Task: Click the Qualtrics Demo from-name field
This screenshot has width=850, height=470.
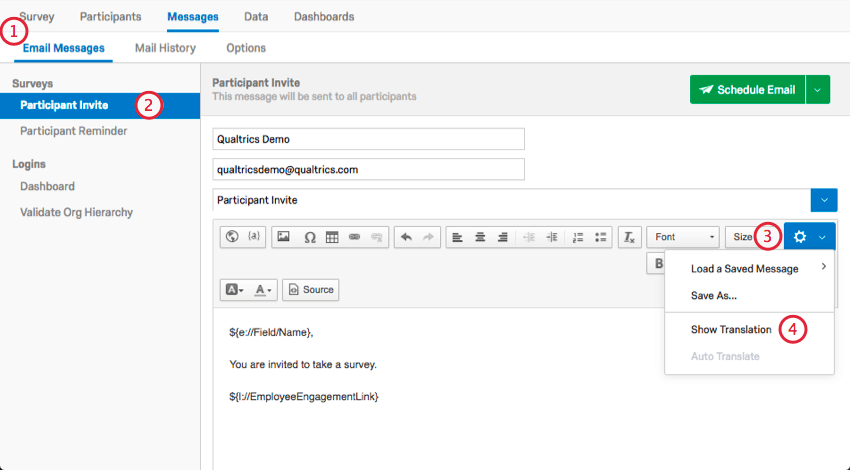Action: tap(369, 139)
